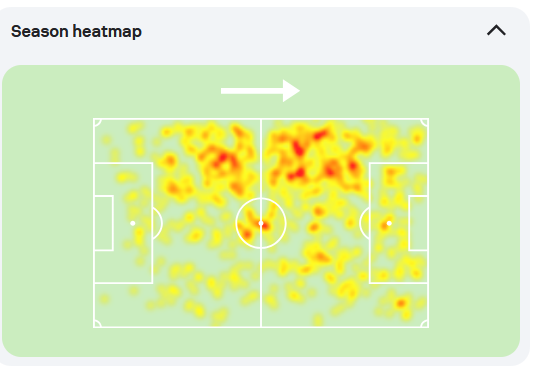534x376 pixels.
Task: Click the bottom-right corner arc
Action: coord(424,324)
